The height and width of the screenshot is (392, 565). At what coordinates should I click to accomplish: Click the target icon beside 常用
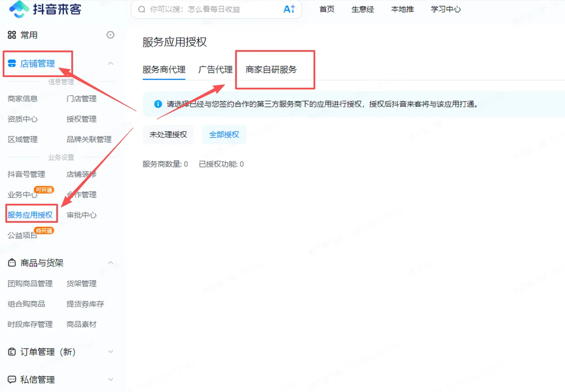(x=111, y=35)
